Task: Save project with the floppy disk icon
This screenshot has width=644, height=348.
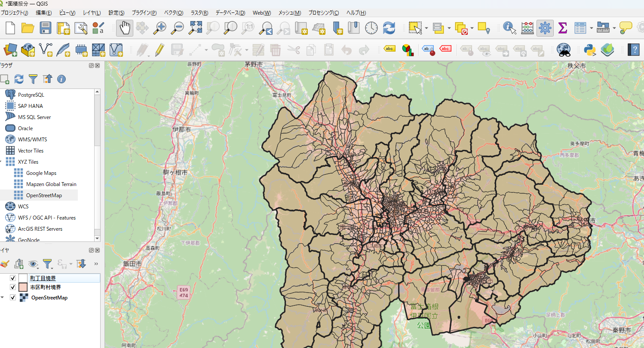Action: click(46, 28)
